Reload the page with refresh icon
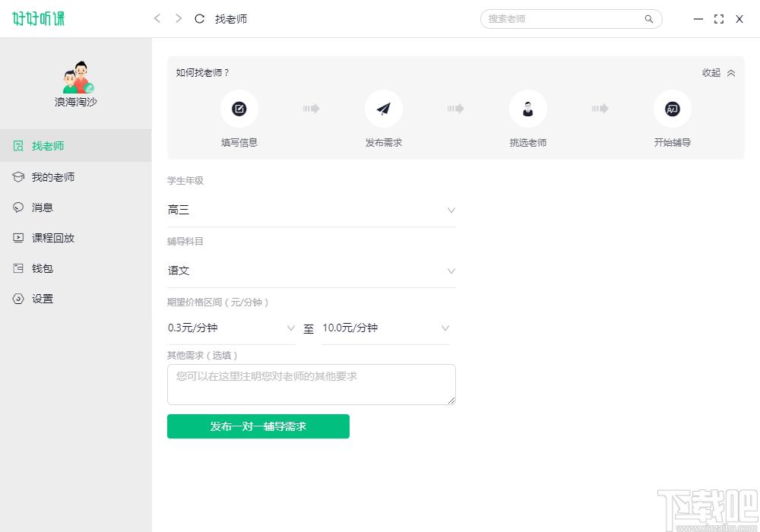This screenshot has width=760, height=532. (199, 19)
